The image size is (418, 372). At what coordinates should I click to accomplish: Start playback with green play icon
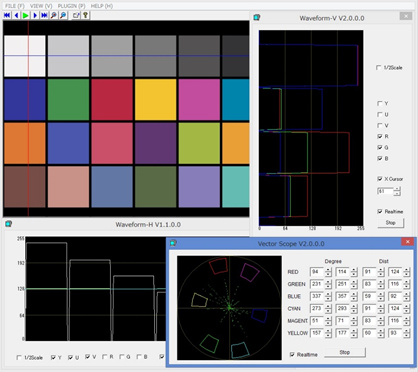pos(25,15)
